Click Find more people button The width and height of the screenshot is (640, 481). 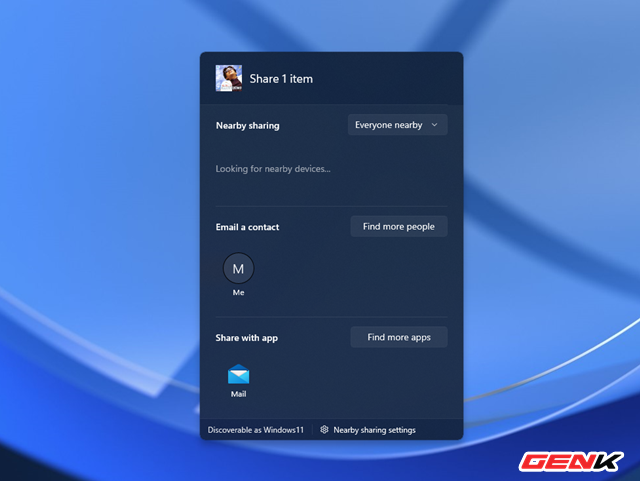[x=399, y=226]
